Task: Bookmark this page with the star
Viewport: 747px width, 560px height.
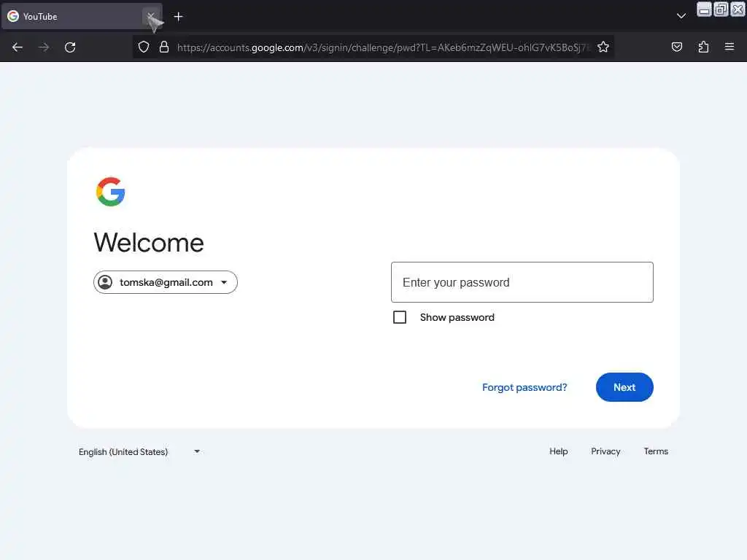Action: (x=603, y=47)
